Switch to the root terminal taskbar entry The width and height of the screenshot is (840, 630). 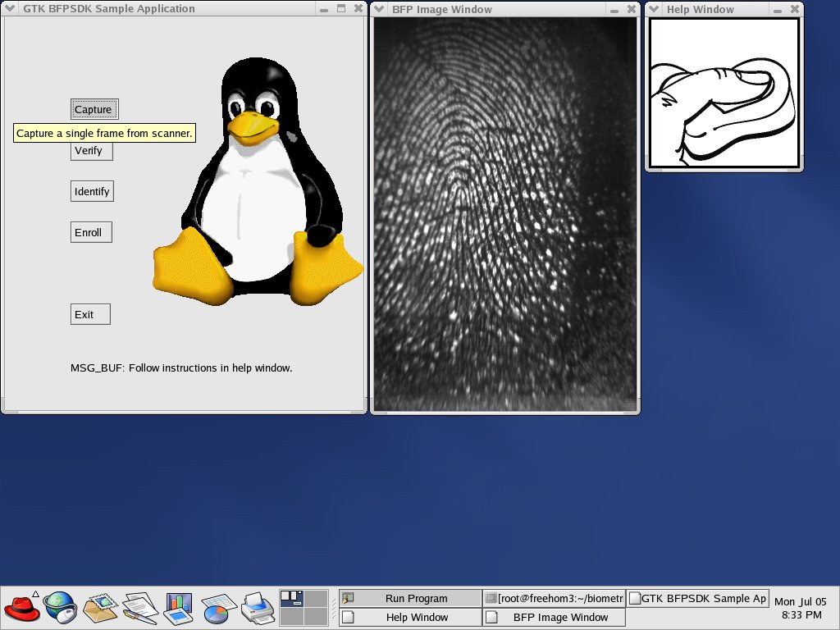point(555,598)
